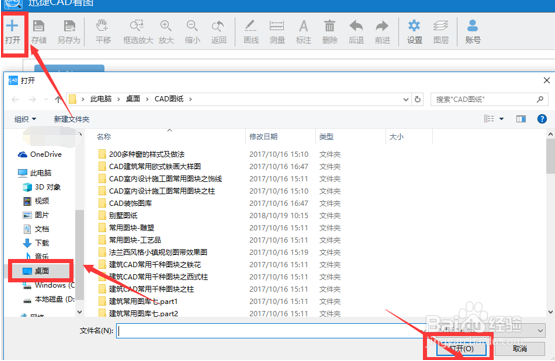Open the 账号 account icon
The height and width of the screenshot is (361, 555).
click(x=473, y=32)
